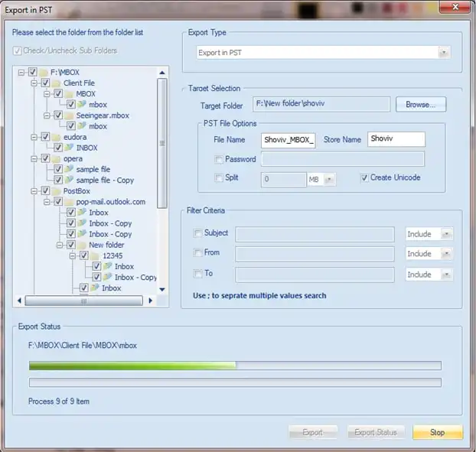Enable the Password checkbox
The height and width of the screenshot is (452, 476).
219,160
